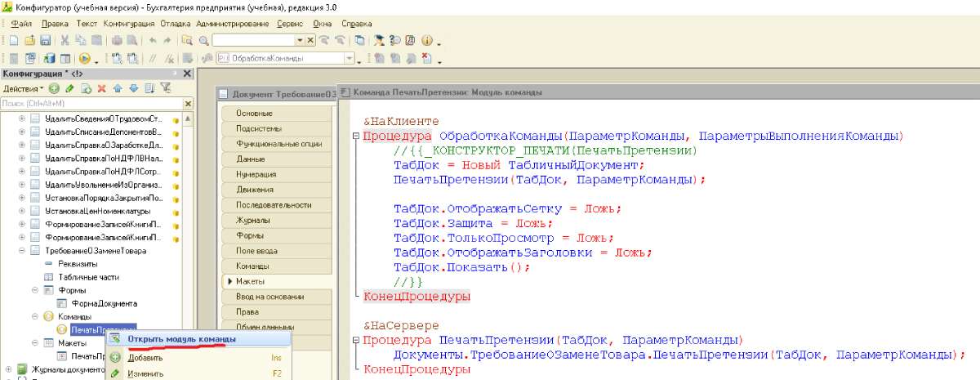Click the toolbar search text field
The image size is (980, 380).
click(253, 40)
